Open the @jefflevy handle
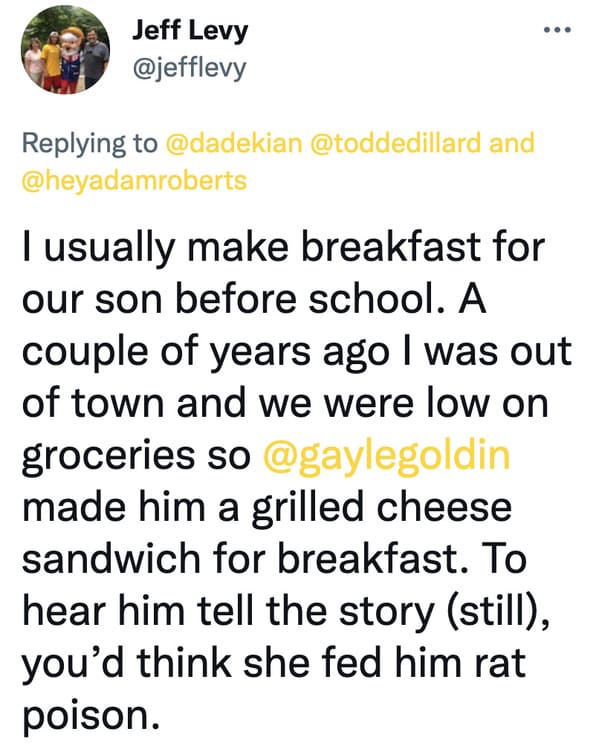Screen dimensions: 599x749 [189, 69]
